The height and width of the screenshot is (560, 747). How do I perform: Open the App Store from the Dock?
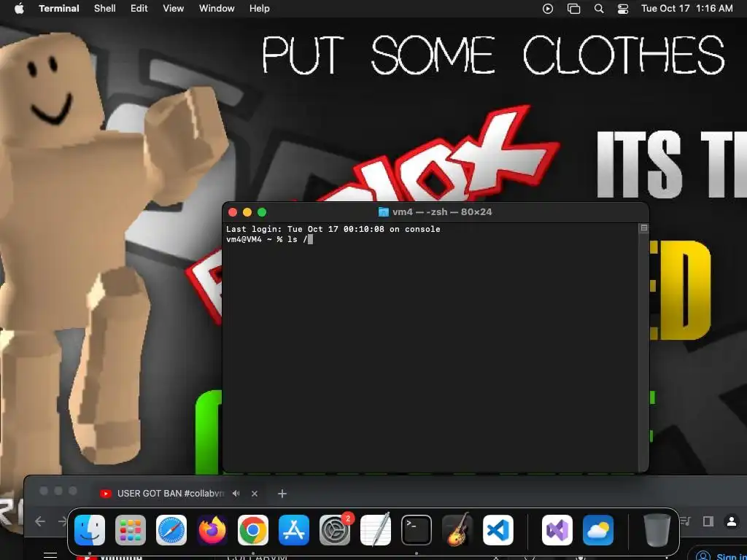(294, 530)
